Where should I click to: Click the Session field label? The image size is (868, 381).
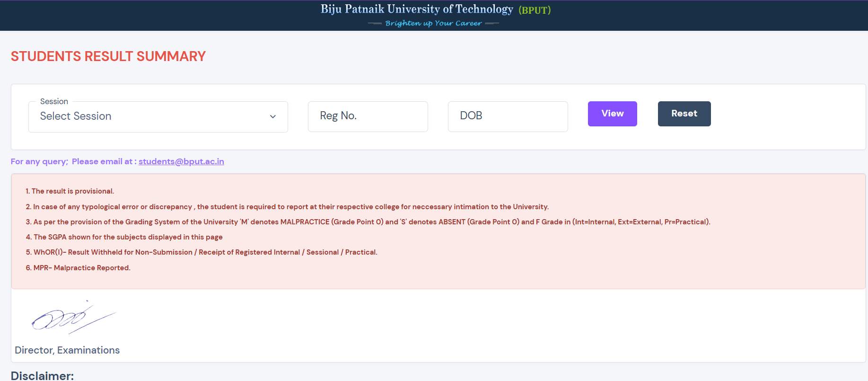pyautogui.click(x=54, y=101)
